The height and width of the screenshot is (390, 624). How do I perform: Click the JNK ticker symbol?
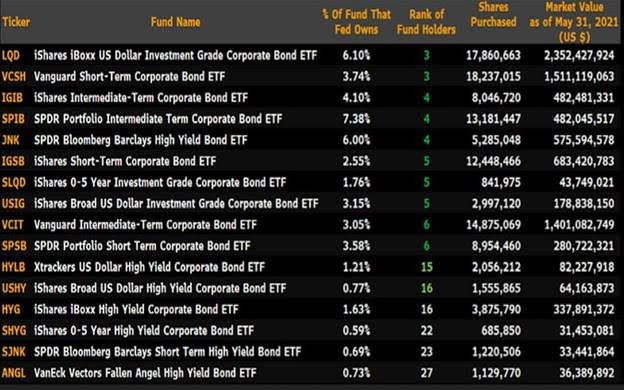10,140
